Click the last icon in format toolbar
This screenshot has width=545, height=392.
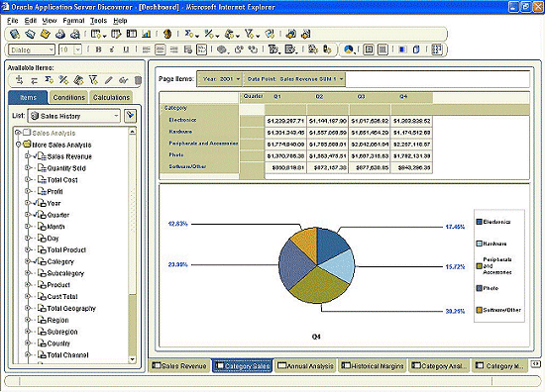click(437, 49)
